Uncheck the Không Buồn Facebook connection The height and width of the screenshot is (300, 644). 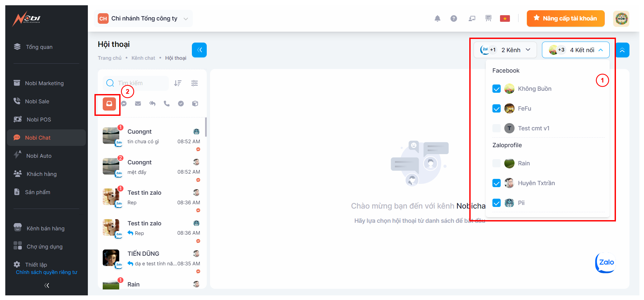[496, 89]
